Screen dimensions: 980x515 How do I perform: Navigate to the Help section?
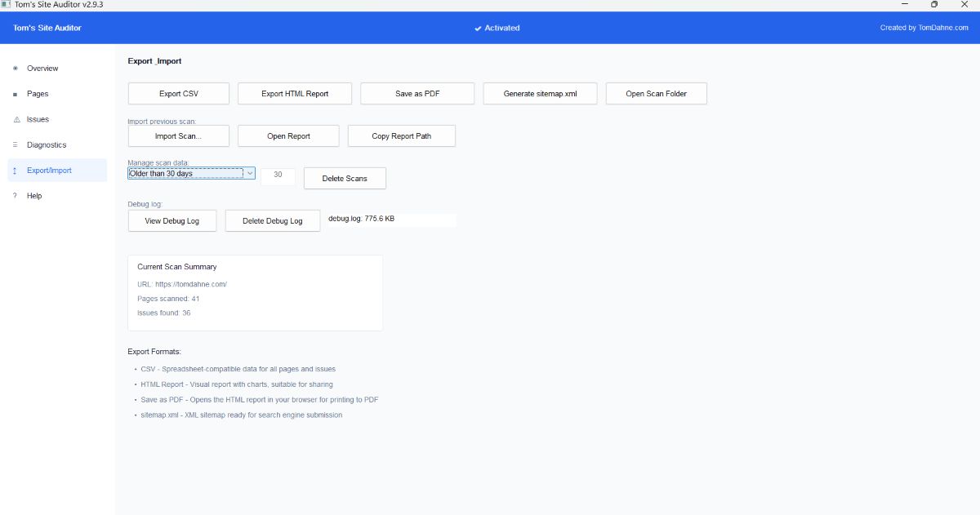pyautogui.click(x=33, y=196)
